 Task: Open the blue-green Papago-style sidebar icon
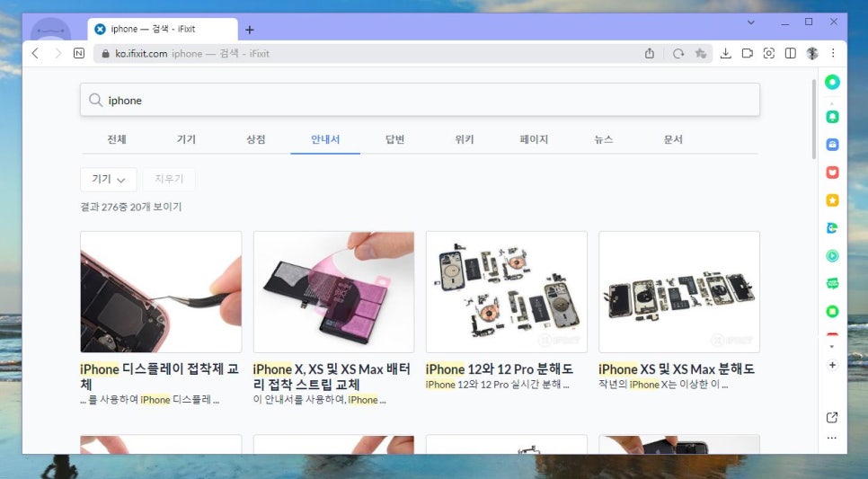point(832,227)
